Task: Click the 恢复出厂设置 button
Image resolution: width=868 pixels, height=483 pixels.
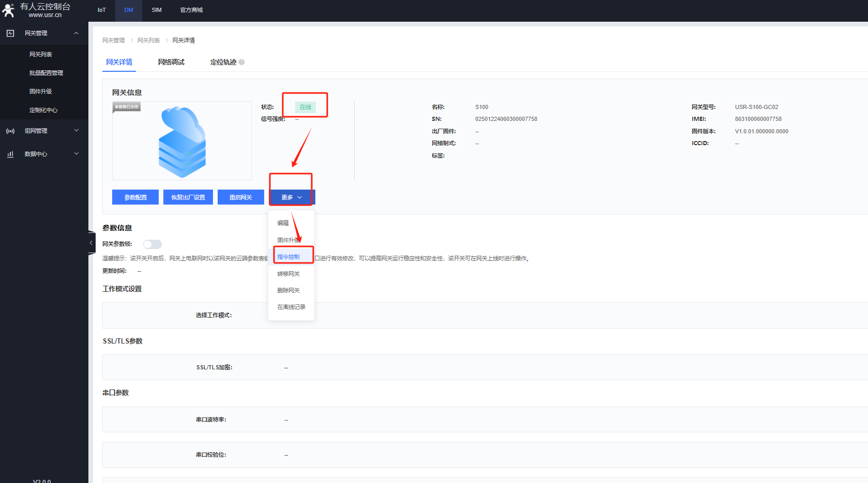Action: click(188, 197)
